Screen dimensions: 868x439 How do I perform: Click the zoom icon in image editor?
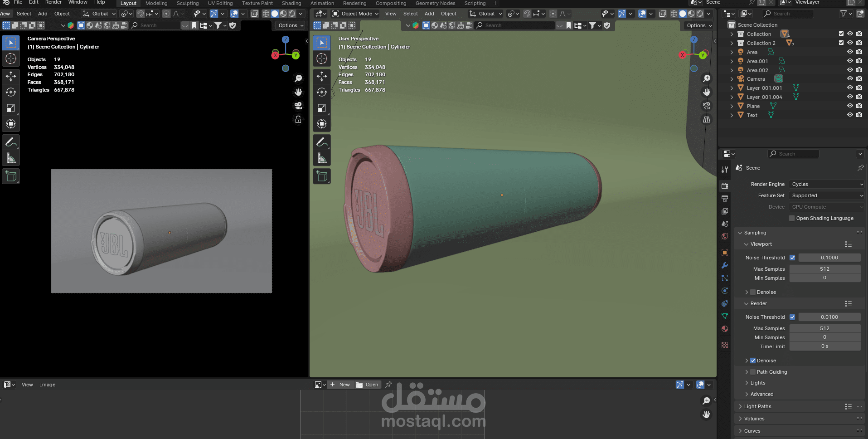(x=706, y=401)
